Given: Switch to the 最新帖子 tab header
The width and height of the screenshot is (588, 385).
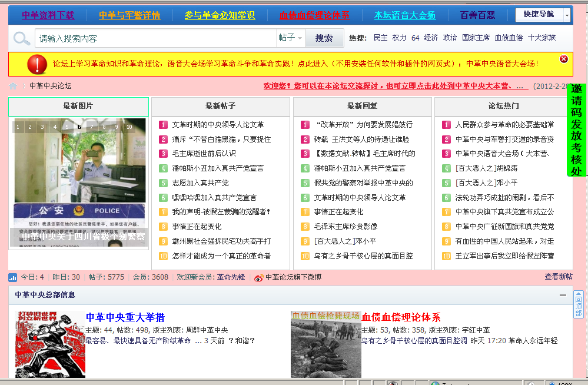Looking at the screenshot, I should coord(221,107).
